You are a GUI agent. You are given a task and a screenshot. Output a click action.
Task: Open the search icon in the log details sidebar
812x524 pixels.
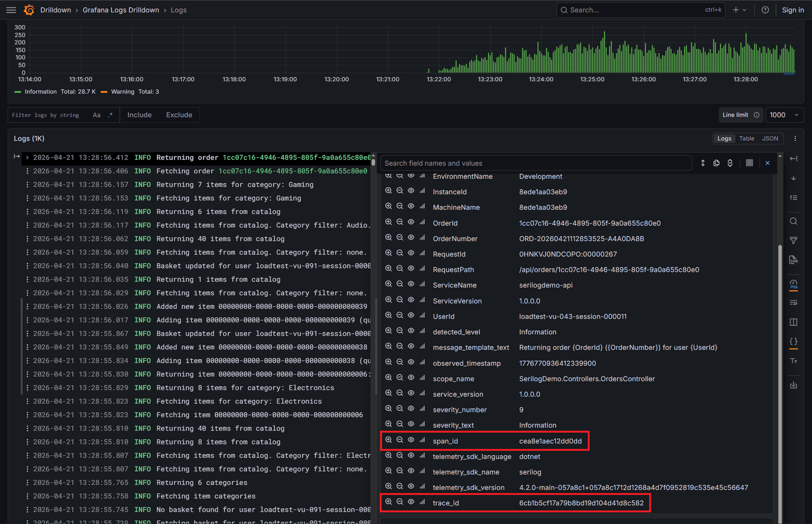[x=794, y=221]
